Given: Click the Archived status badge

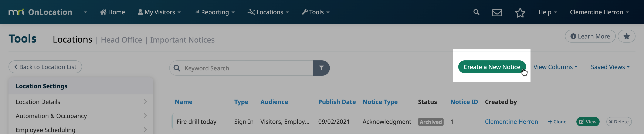Looking at the screenshot, I should pos(430,122).
